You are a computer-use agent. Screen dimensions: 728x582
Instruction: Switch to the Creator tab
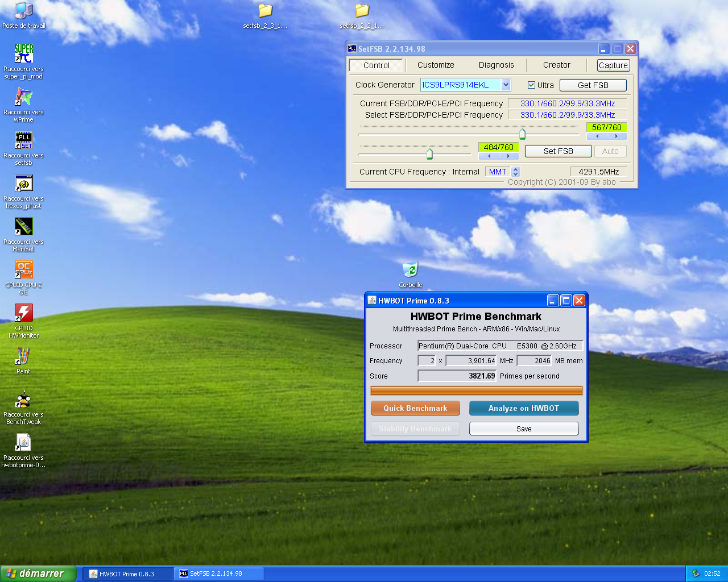pos(556,65)
